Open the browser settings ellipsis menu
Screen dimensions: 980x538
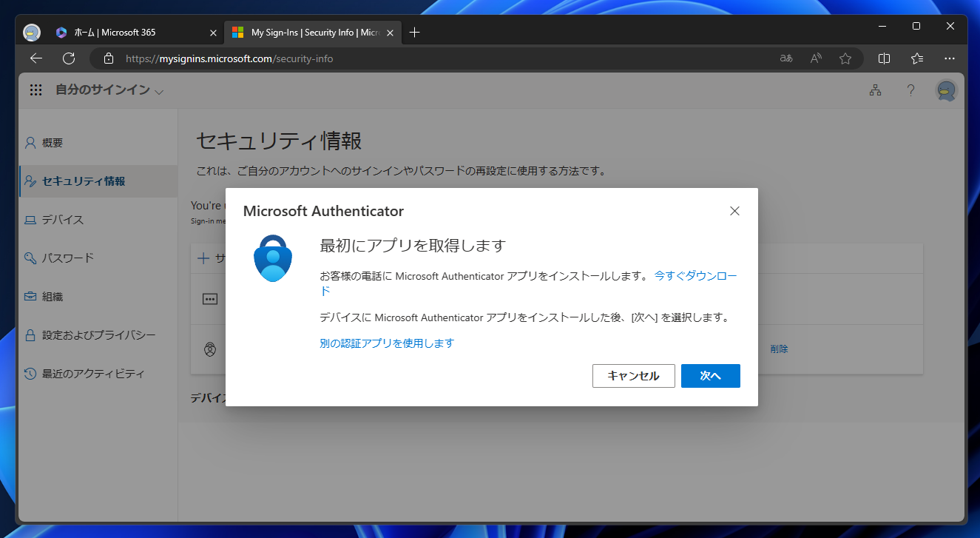950,58
